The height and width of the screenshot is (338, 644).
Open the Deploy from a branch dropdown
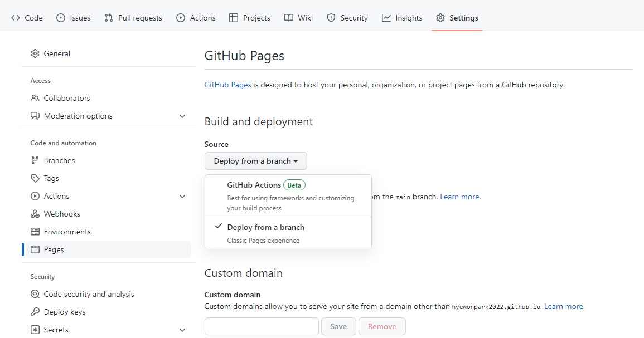pos(255,161)
